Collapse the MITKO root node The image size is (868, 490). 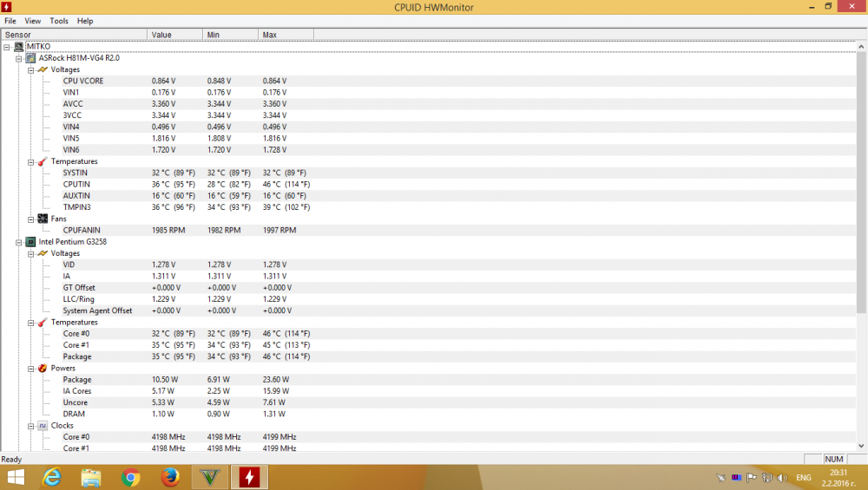pos(7,47)
